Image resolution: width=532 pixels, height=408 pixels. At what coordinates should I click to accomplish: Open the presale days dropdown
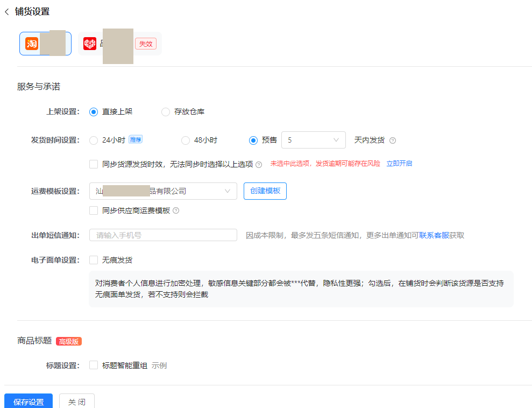[x=314, y=140]
